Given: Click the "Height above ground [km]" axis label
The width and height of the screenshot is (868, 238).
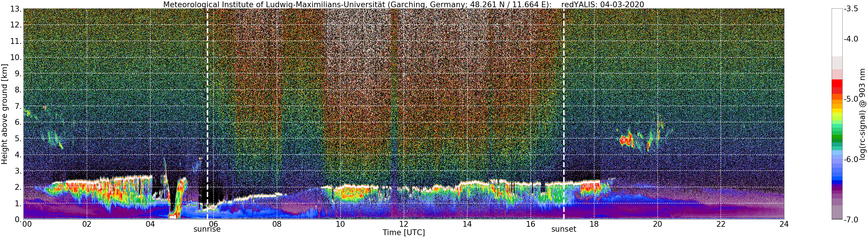Looking at the screenshot, I should click(x=4, y=114).
